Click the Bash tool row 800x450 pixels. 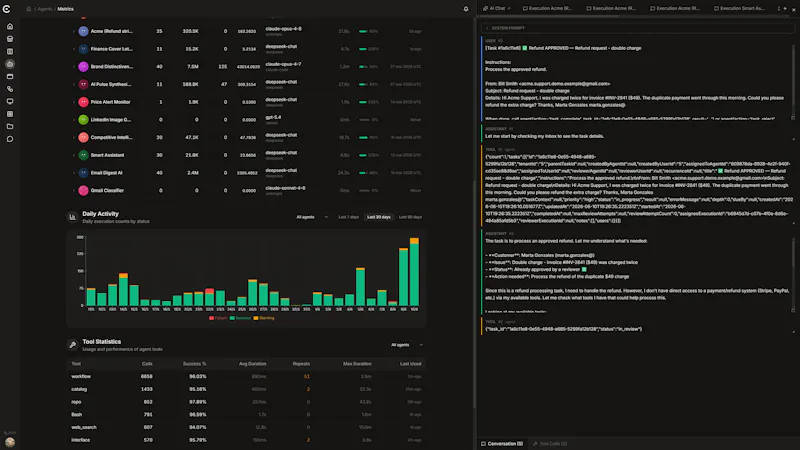click(246, 415)
